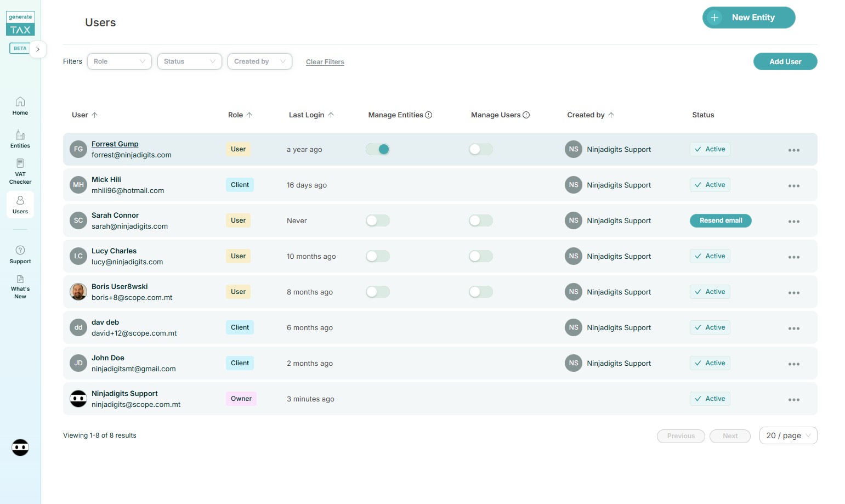The width and height of the screenshot is (845, 504).
Task: Open the Role filter dropdown
Action: click(119, 61)
